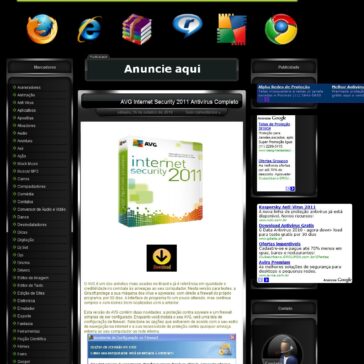The width and height of the screenshot is (364, 364).
Task: Open the Edição de Sites category
Action: pyautogui.click(x=31, y=293)
